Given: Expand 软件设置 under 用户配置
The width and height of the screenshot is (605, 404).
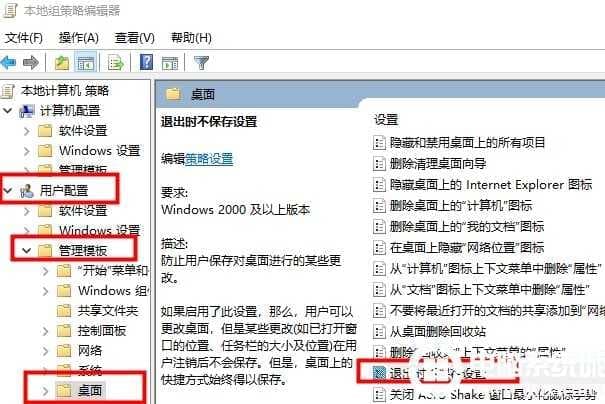Looking at the screenshot, I should click(27, 211).
